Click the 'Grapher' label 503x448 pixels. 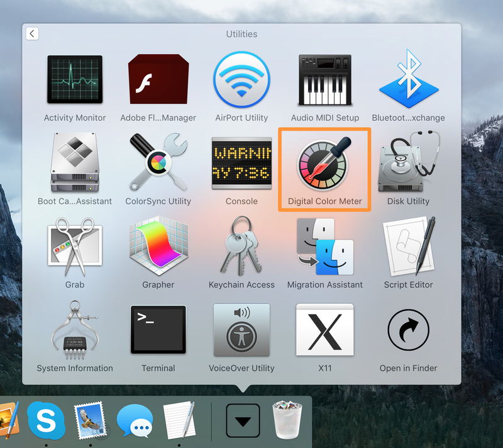click(158, 284)
